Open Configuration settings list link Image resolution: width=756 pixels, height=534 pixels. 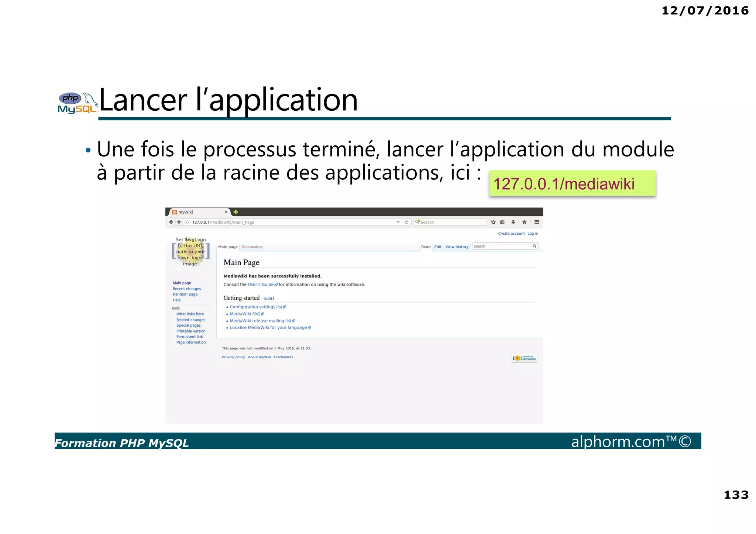258,307
